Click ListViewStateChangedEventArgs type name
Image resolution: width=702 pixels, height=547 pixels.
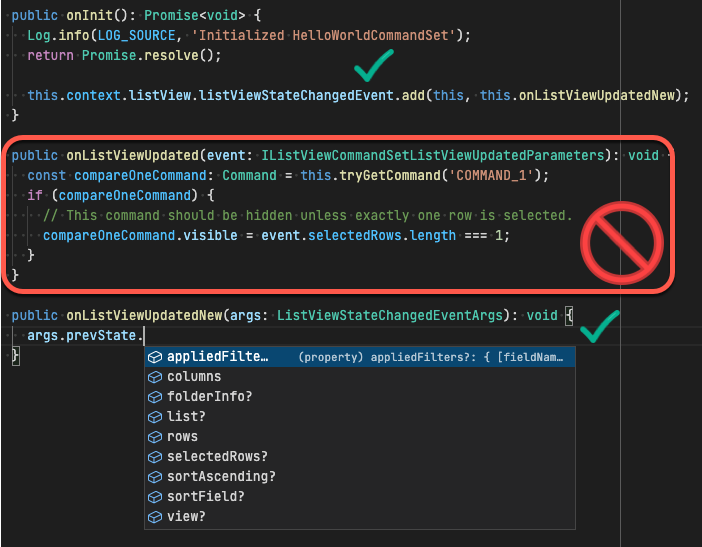(390, 316)
